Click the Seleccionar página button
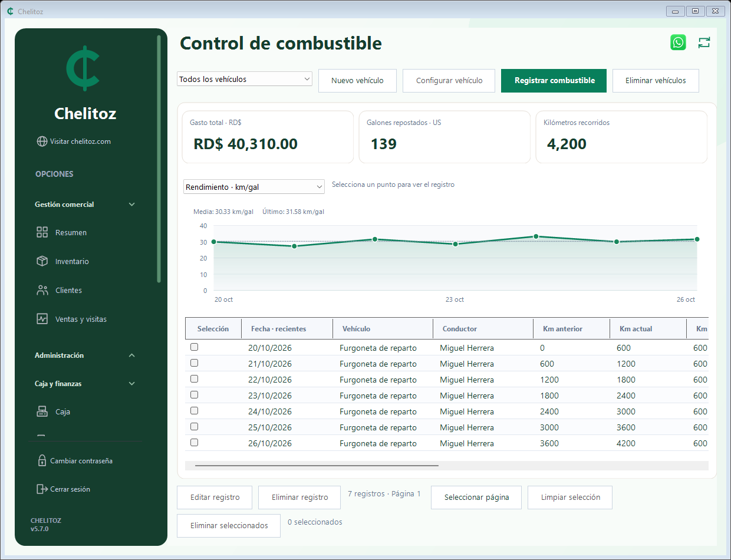This screenshot has height=560, width=731. click(476, 498)
